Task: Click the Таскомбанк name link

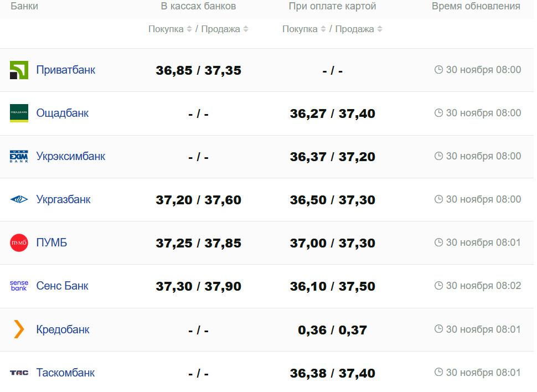Action: [65, 373]
